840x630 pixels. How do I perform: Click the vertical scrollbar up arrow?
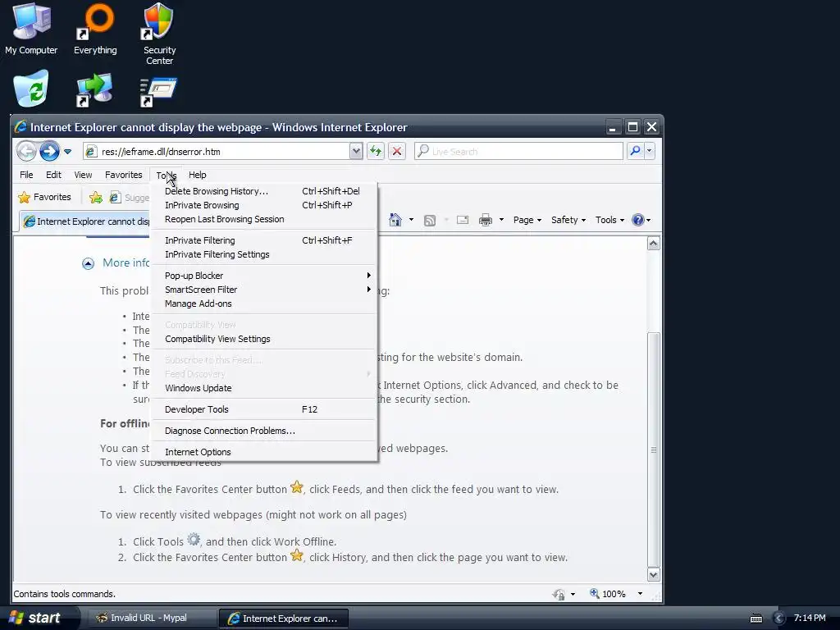653,244
